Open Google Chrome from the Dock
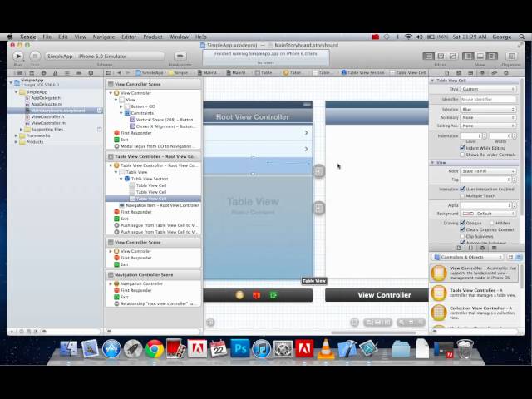This screenshot has height=399, width=532. (155, 349)
